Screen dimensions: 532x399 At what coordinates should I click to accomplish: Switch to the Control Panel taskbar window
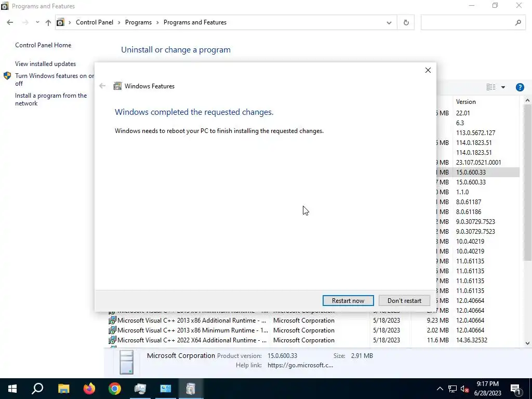point(166,389)
